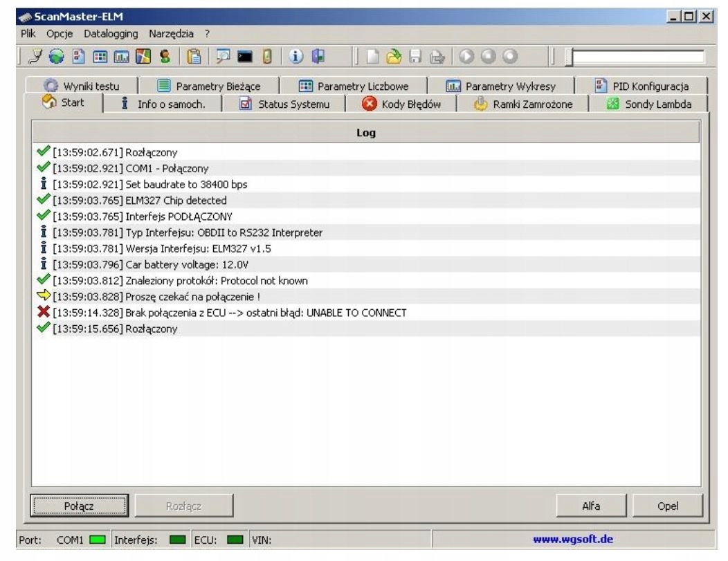Open the Plik menu
728x561 pixels.
click(28, 33)
